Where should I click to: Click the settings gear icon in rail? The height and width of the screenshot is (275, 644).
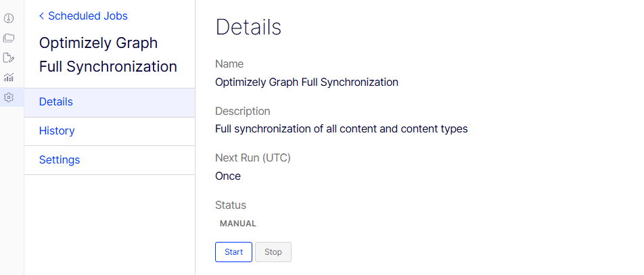[9, 97]
